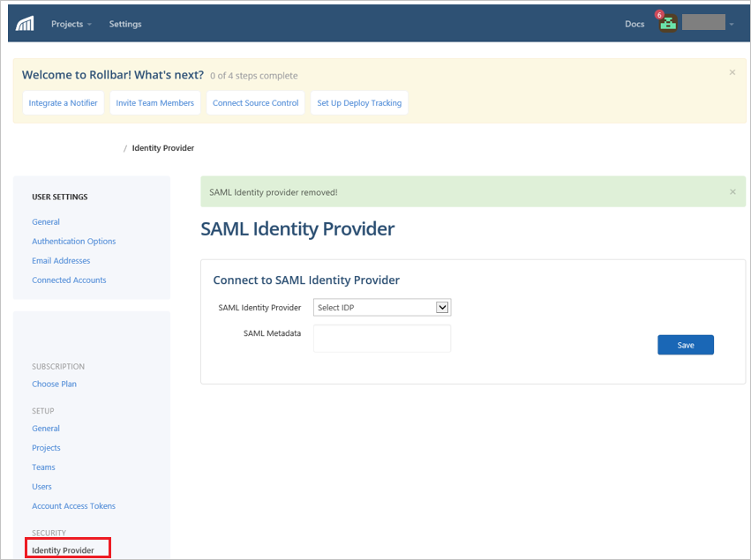The height and width of the screenshot is (560, 751).
Task: Open the Projects dropdown menu
Action: point(71,24)
